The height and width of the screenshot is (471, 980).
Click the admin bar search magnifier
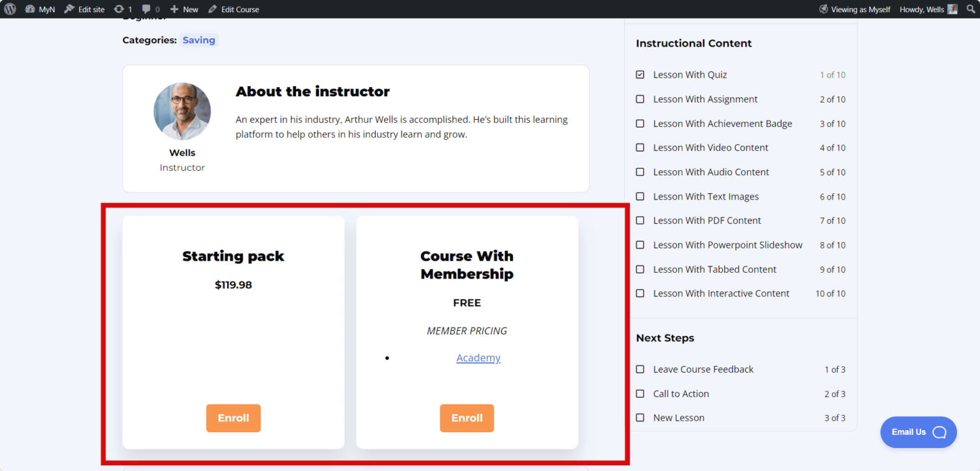point(970,9)
